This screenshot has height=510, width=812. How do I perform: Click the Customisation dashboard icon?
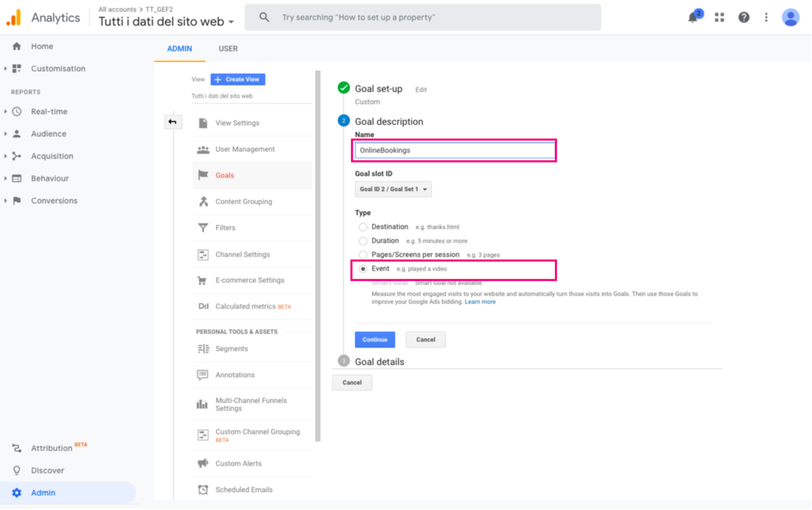(17, 69)
